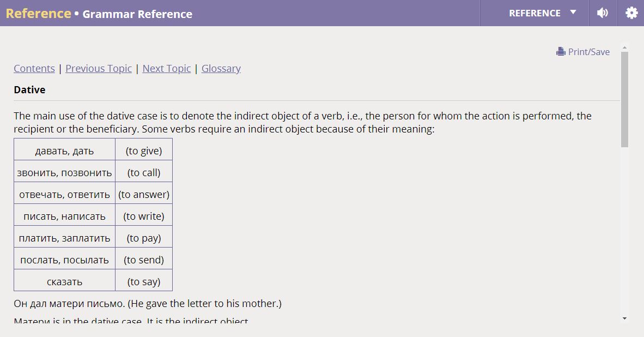Click the Print/Save option
The image size is (644, 337).
point(588,51)
